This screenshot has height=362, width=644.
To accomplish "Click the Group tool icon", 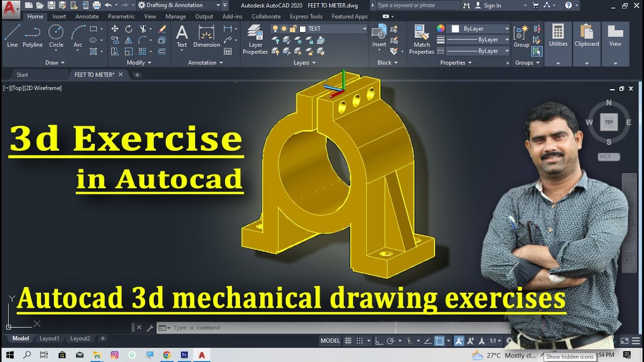I will click(x=521, y=36).
